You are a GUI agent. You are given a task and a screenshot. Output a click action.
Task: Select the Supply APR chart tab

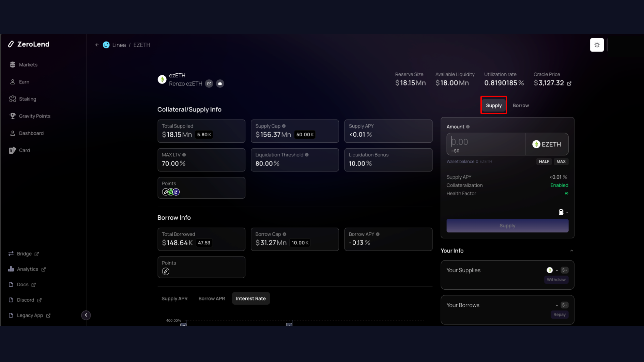point(174,298)
